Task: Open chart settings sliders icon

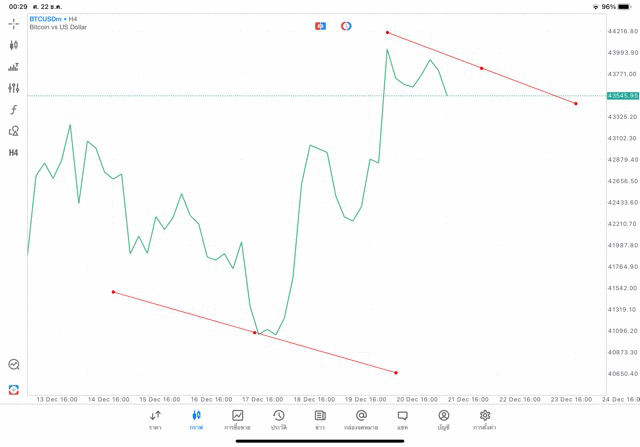Action: tap(14, 89)
